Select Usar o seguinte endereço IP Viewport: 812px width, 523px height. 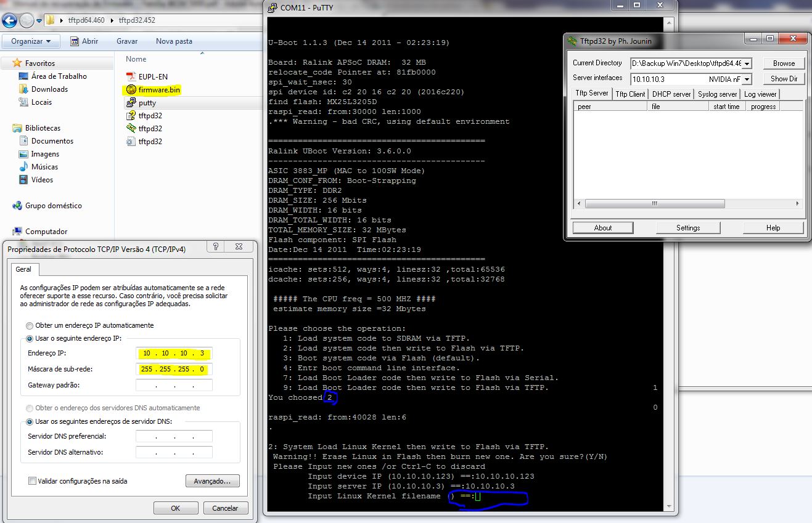[30, 339]
